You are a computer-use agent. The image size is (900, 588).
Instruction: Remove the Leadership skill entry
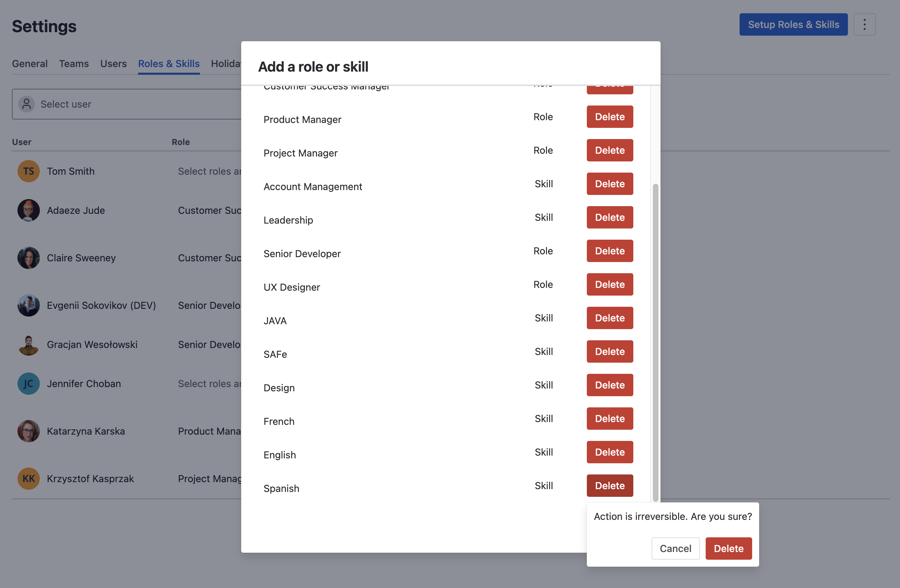[610, 217]
